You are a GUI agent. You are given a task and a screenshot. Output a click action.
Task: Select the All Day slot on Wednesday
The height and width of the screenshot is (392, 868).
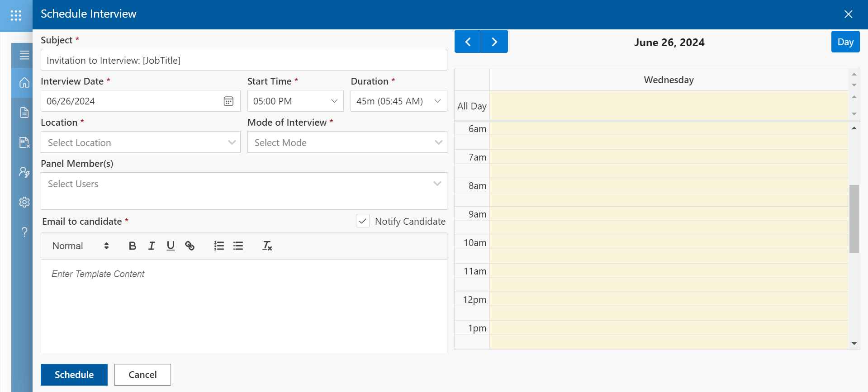[x=669, y=105]
